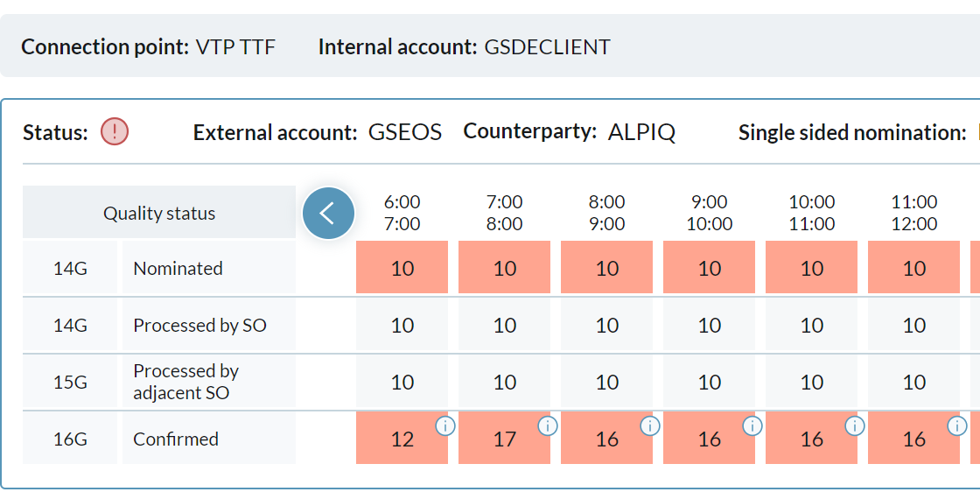
Task: Open info icon on 6:00 Confirmed cell
Action: 445,425
